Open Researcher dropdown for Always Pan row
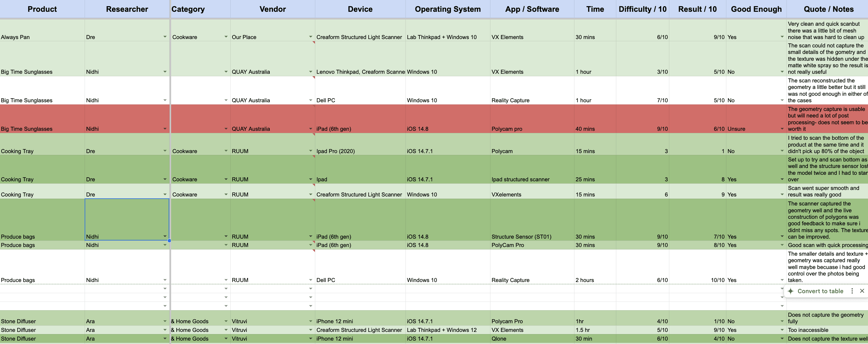 click(165, 37)
